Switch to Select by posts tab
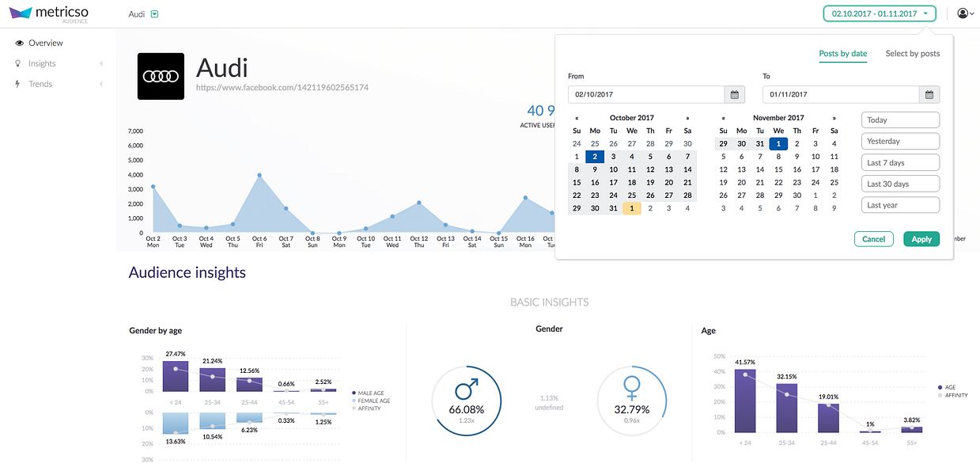Screen dimensions: 980x475 point(913,54)
